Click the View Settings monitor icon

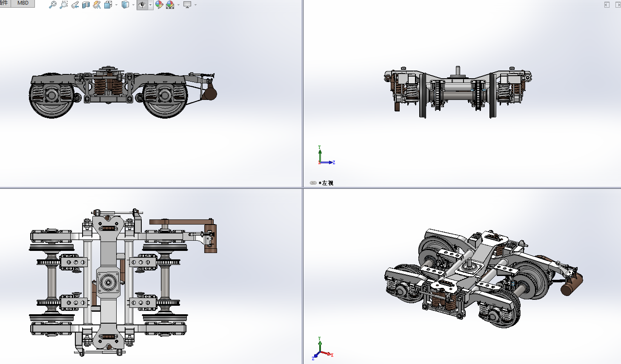187,5
